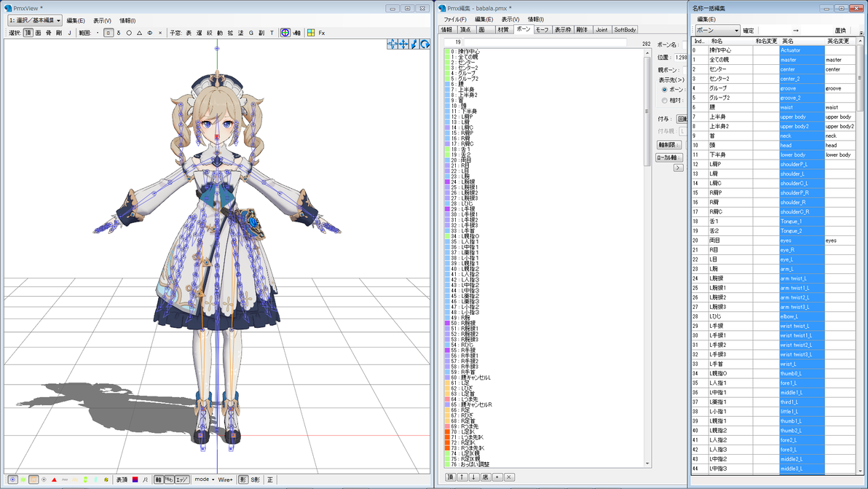Move selected bone down with ↓ button

474,477
